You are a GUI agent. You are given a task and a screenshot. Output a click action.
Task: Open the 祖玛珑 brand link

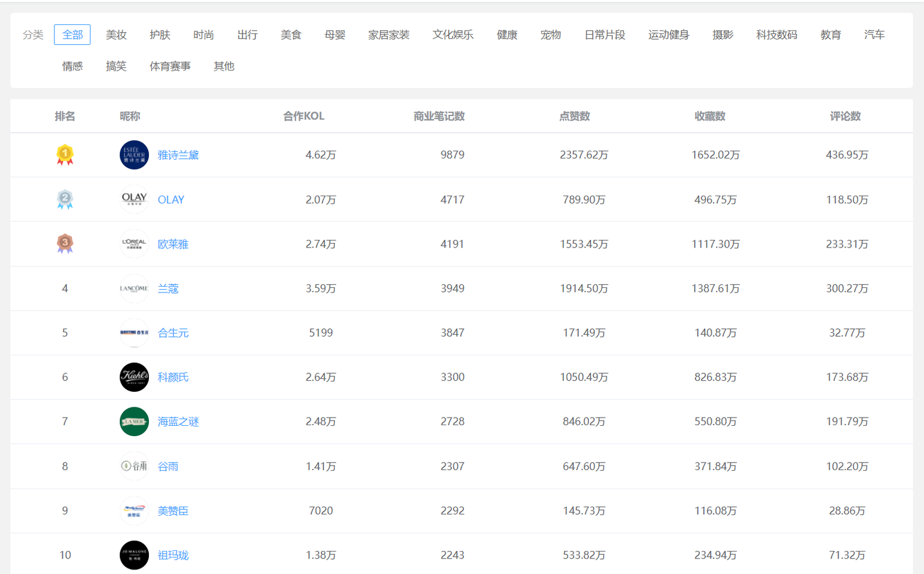(x=173, y=555)
